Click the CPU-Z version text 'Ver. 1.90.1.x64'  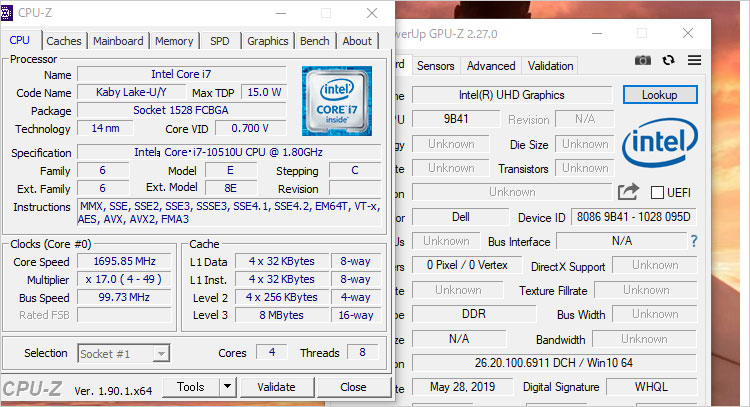point(113,391)
